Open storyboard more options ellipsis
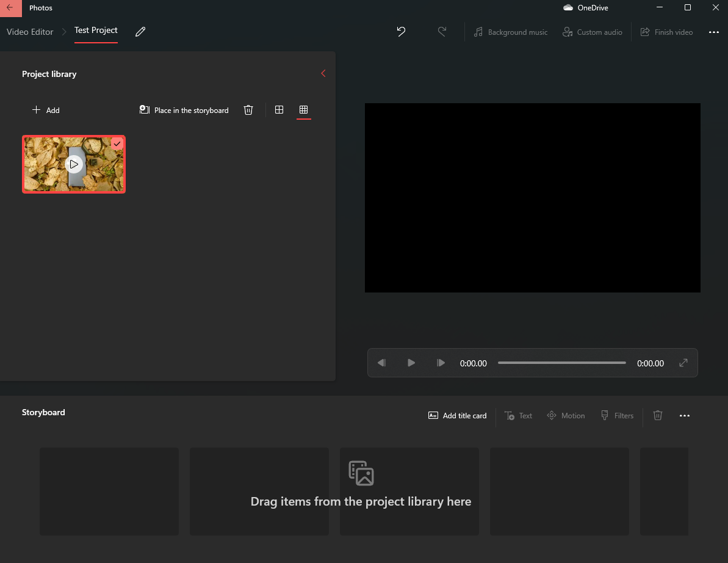The image size is (728, 563). tap(684, 416)
